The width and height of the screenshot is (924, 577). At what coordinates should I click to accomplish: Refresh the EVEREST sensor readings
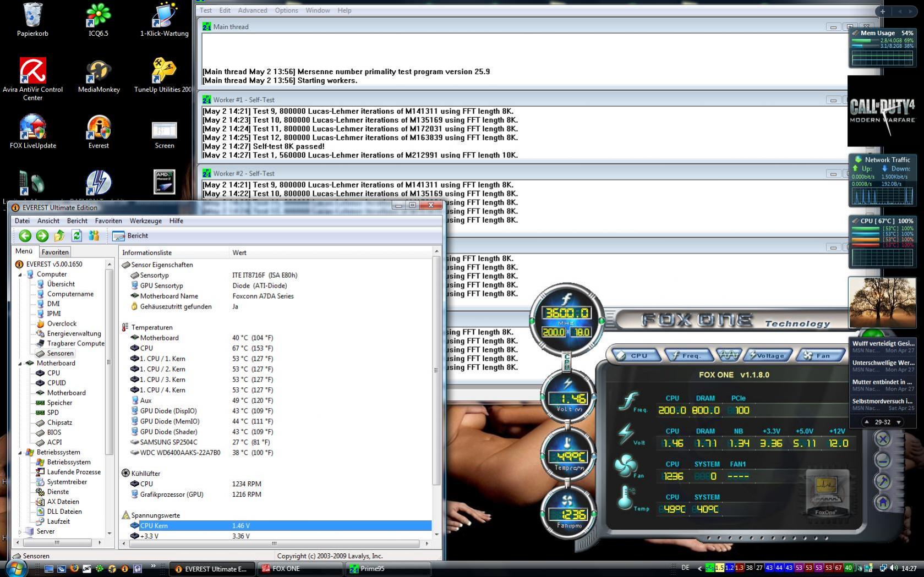(x=76, y=236)
